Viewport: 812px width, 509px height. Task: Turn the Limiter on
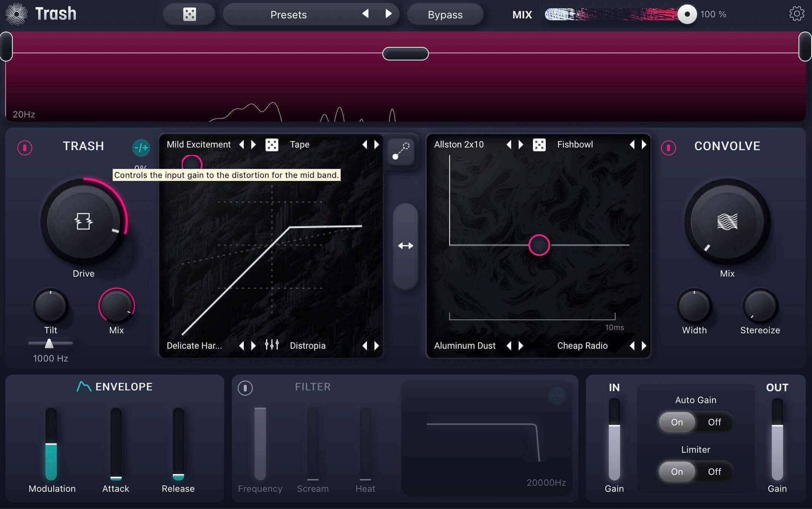pyautogui.click(x=677, y=471)
